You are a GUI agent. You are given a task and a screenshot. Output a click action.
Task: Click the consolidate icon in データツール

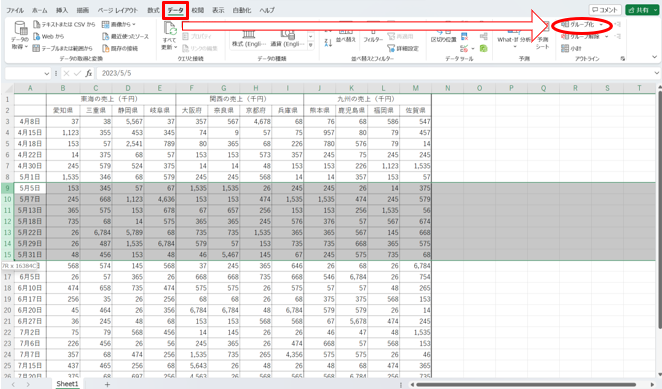(x=483, y=37)
